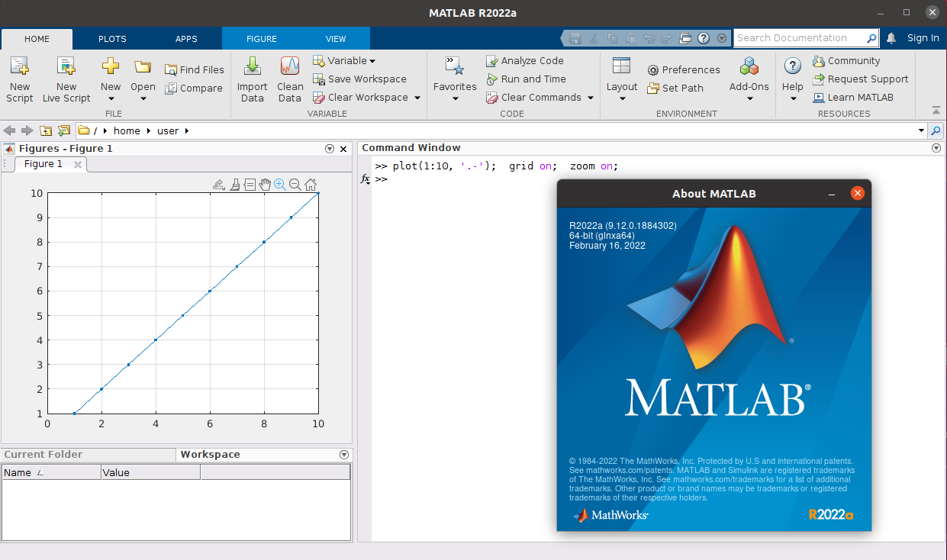Expand the Workspace panel actions menu
947x560 pixels.
click(343, 455)
